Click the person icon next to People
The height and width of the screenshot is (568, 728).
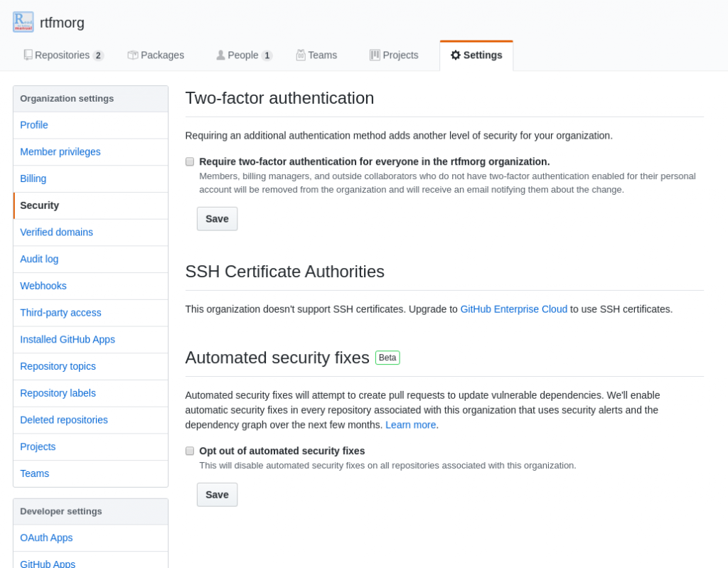tap(220, 55)
